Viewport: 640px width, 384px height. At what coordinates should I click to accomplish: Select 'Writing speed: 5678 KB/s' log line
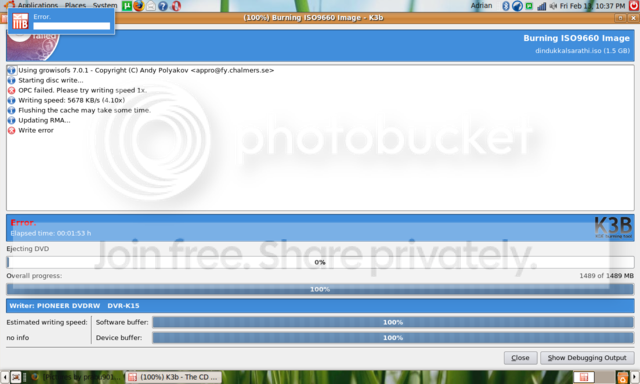(x=71, y=100)
